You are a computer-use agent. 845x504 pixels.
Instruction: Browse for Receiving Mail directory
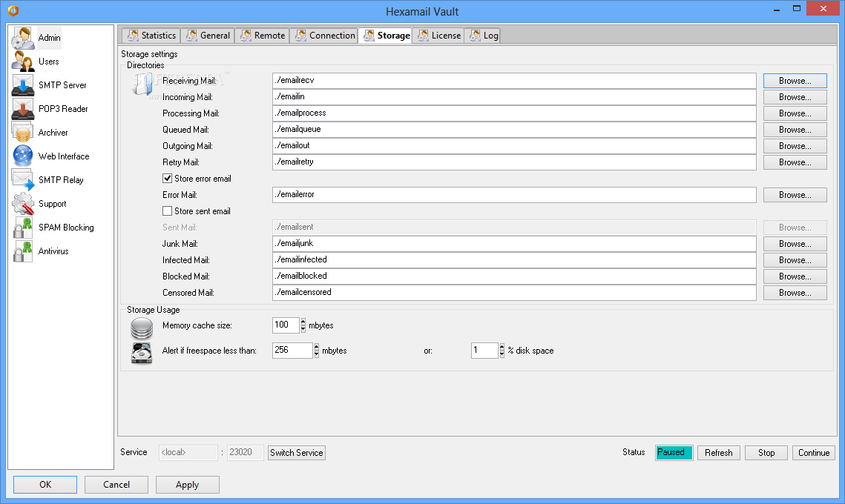click(x=795, y=81)
